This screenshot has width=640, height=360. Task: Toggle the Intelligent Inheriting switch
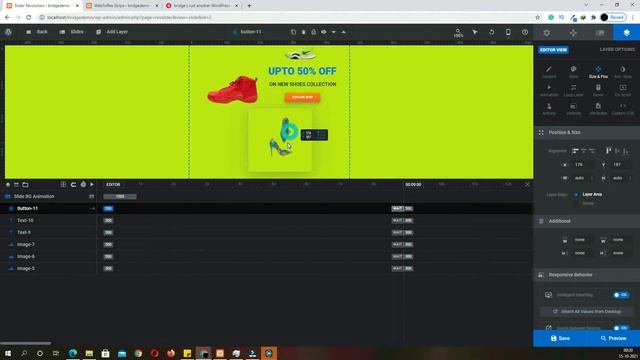point(621,295)
